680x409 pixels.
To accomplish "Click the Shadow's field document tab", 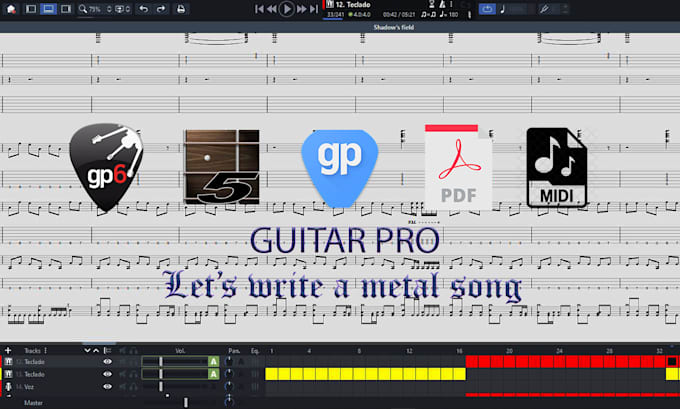I will click(x=394, y=27).
